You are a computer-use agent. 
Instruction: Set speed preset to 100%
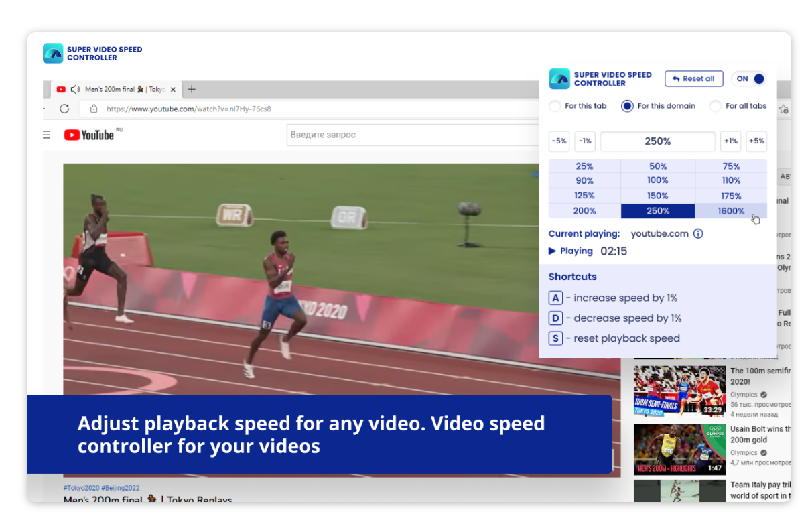pyautogui.click(x=658, y=180)
